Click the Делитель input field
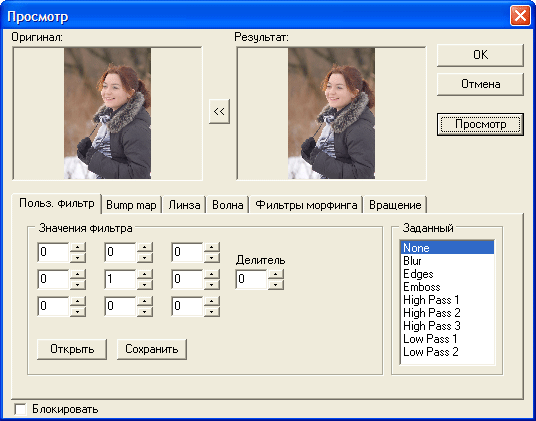 click(252, 279)
